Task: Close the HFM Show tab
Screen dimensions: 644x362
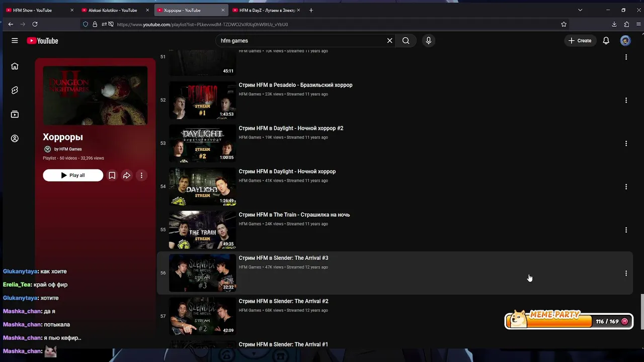Action: pyautogui.click(x=72, y=10)
